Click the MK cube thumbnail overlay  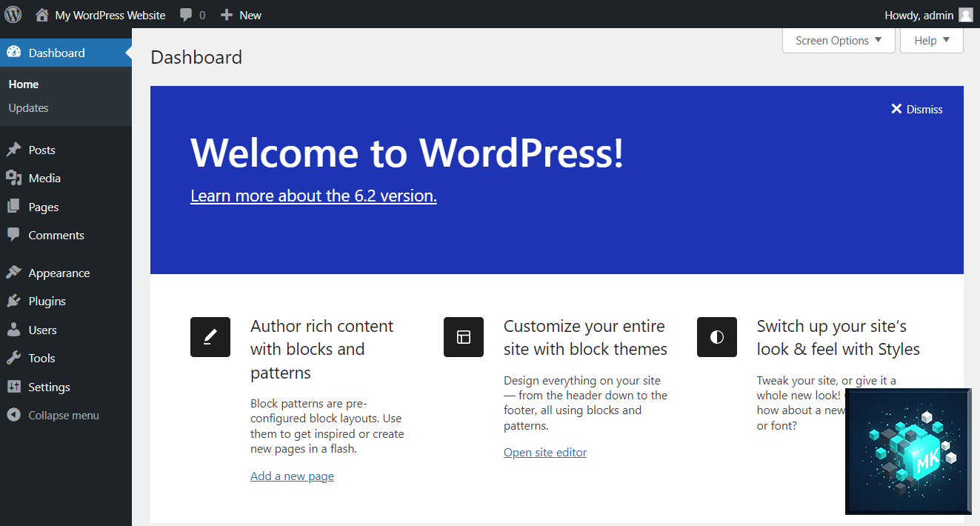pos(908,451)
